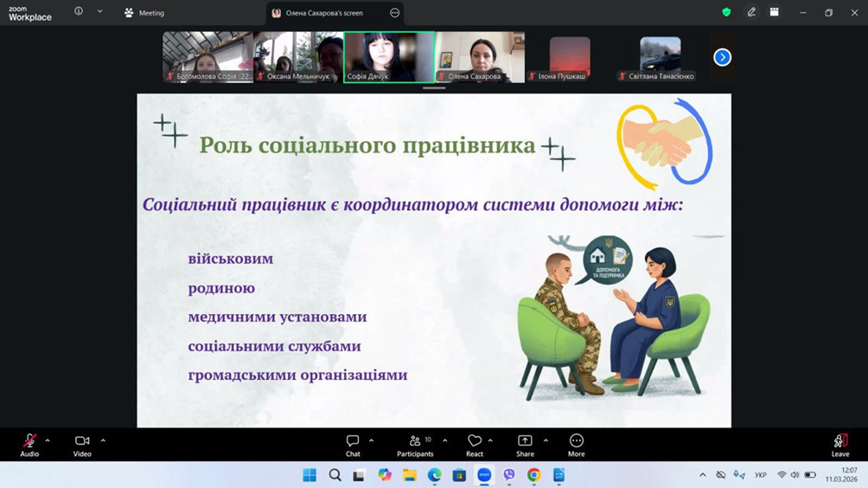Open the Meeting tab
This screenshot has height=488, width=868.
point(144,13)
